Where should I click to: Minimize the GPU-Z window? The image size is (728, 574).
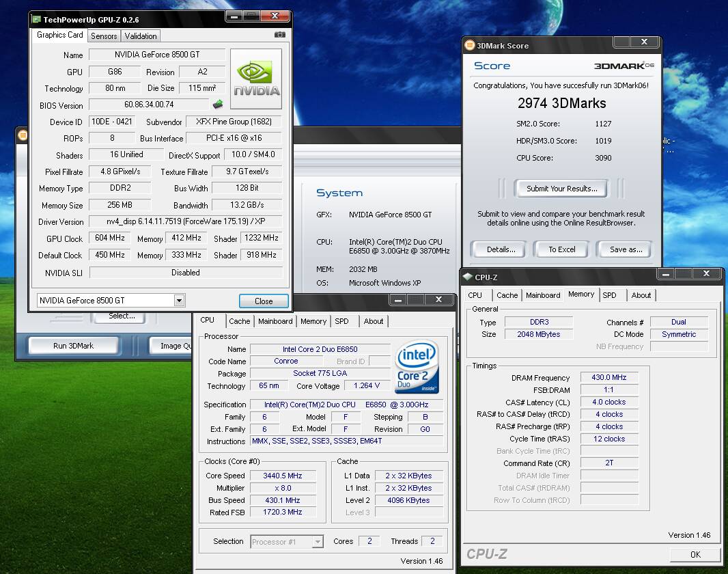tap(234, 16)
